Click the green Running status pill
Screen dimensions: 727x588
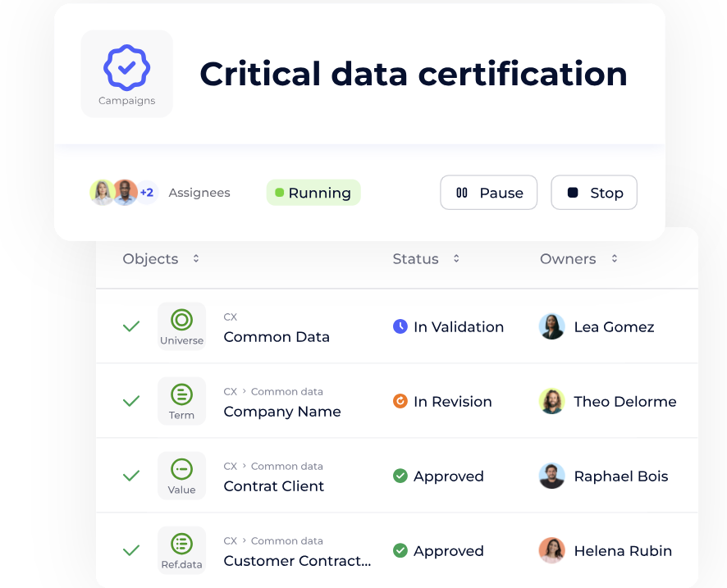point(313,192)
